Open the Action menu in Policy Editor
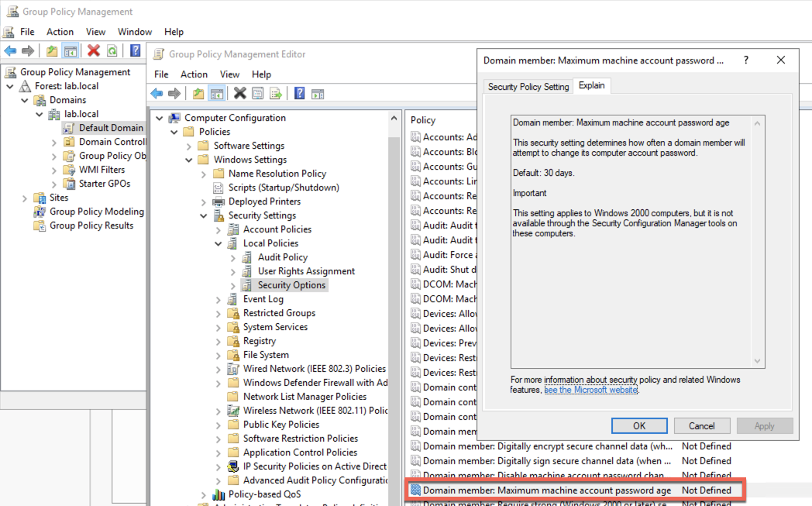This screenshot has height=506, width=812. pos(194,74)
